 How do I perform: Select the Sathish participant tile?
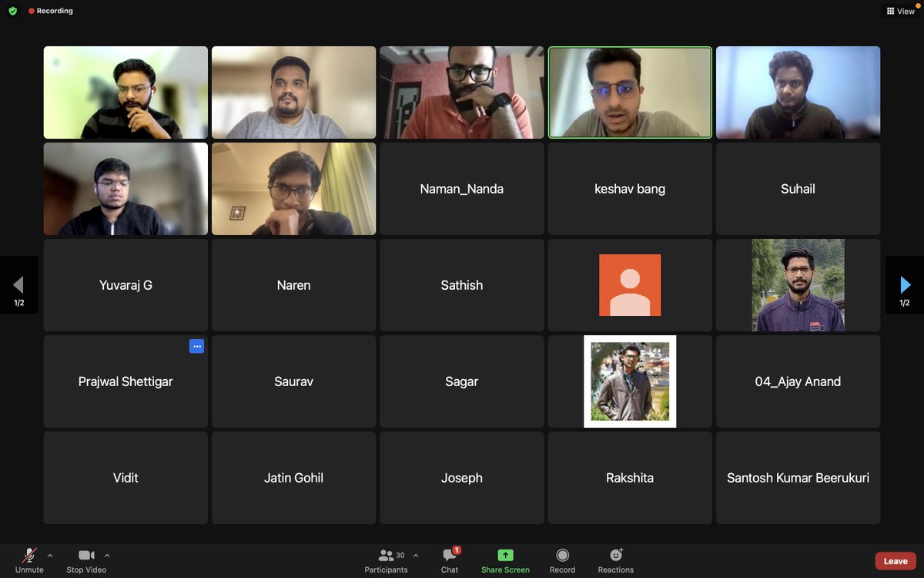point(462,285)
